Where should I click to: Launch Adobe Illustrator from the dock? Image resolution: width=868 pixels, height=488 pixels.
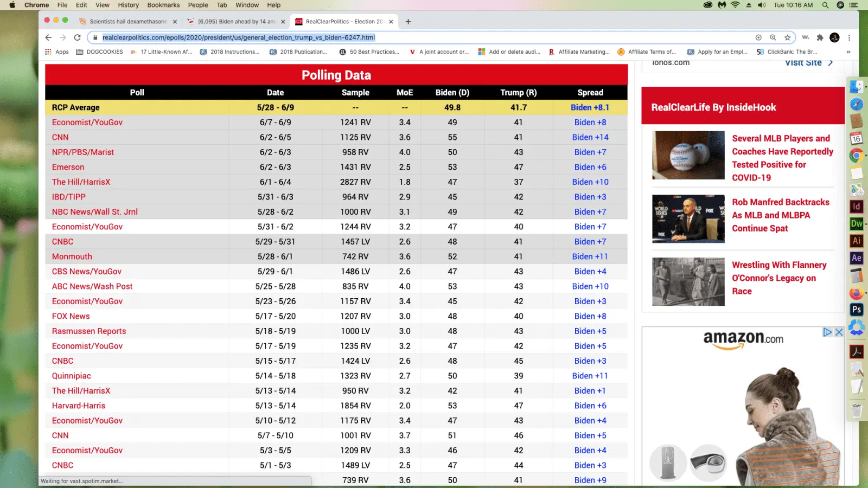pos(856,241)
